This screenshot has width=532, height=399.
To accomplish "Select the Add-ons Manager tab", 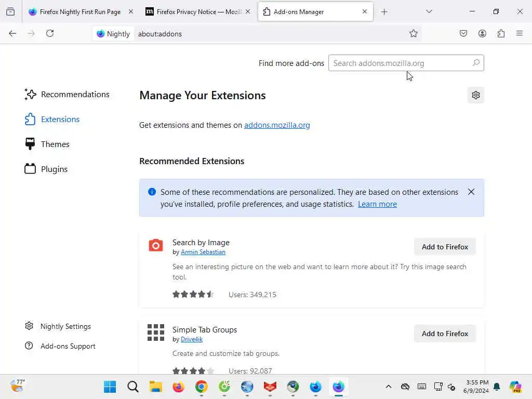I will tap(315, 12).
